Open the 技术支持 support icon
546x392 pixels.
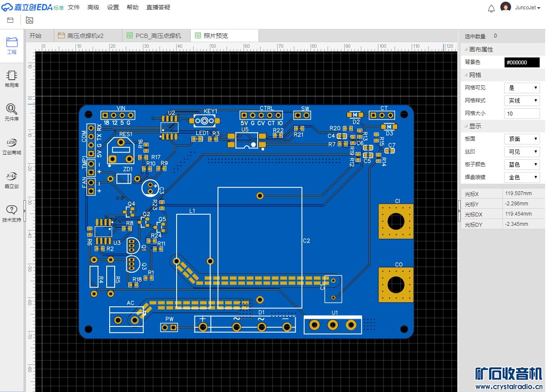12,213
